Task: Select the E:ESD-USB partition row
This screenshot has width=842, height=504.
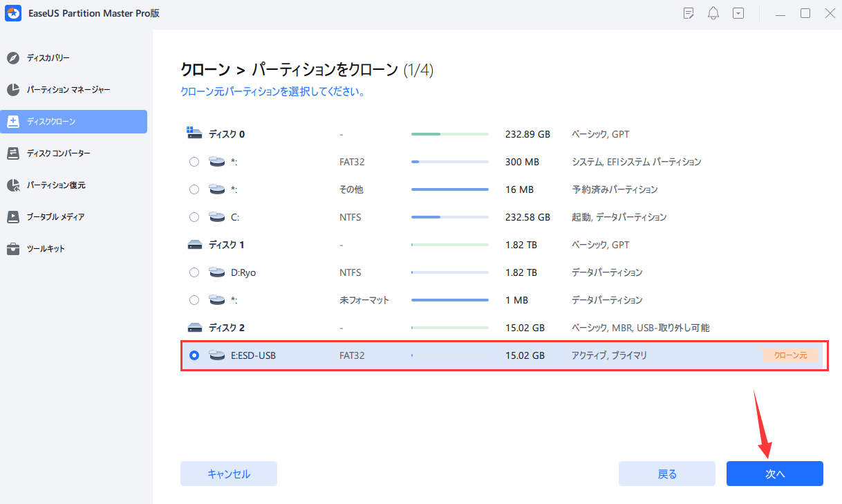Action: [x=415, y=355]
